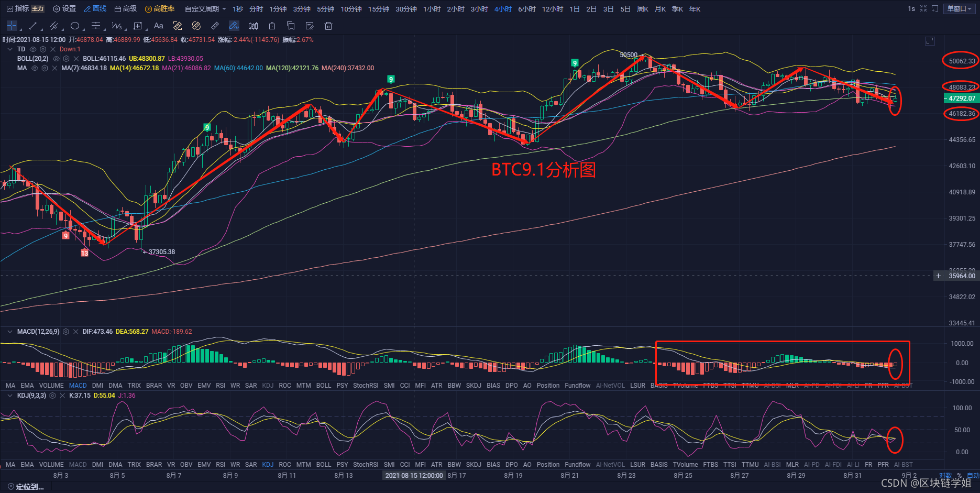Open settings gear for the MA indicator
Image resolution: width=980 pixels, height=493 pixels.
tap(45, 68)
